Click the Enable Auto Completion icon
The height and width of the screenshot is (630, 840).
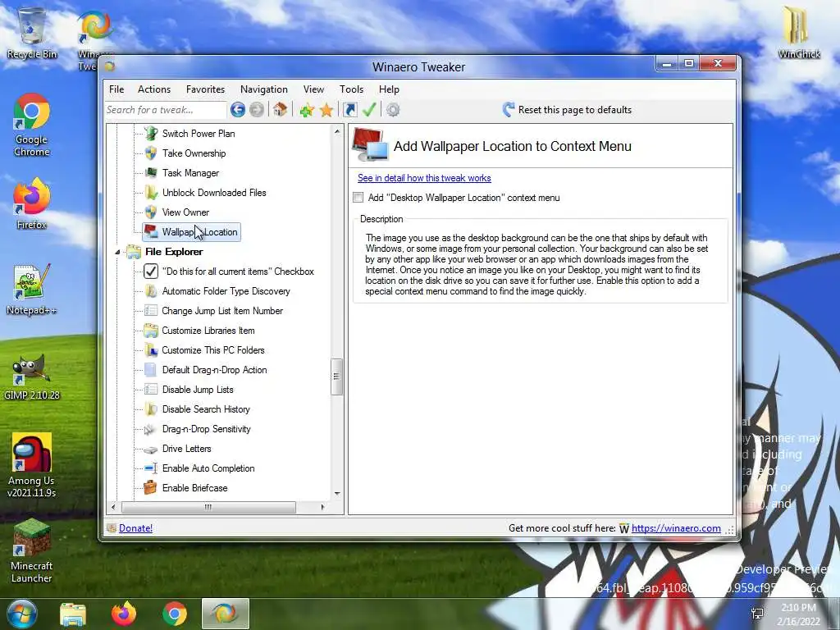(151, 468)
